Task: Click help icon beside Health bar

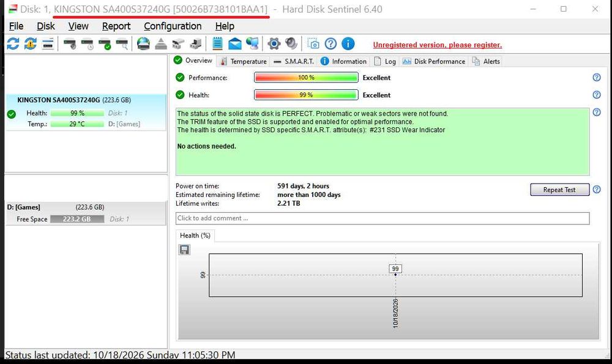Action: tap(597, 95)
